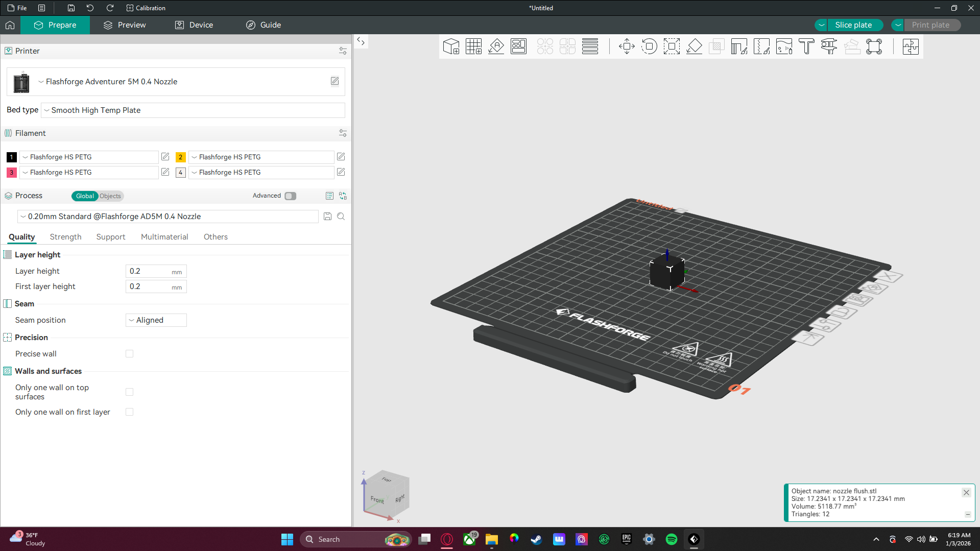980x551 pixels.
Task: Select the Rotate tool
Action: coord(649,46)
